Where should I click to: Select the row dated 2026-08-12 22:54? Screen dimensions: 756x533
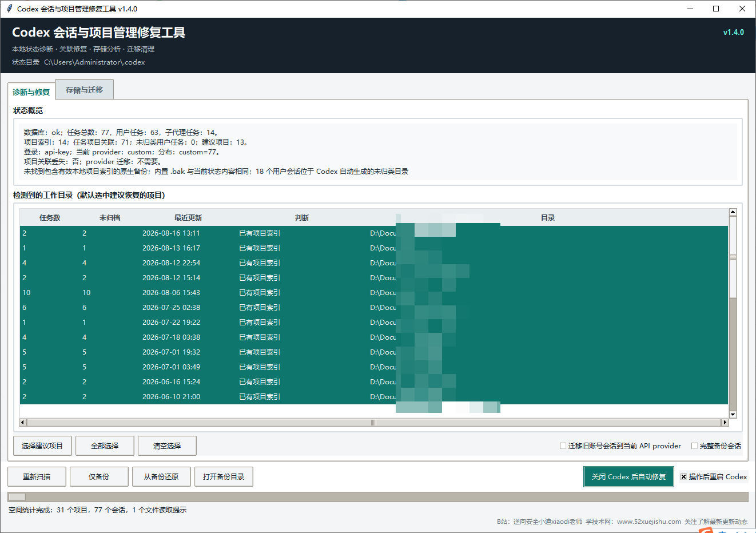click(x=374, y=263)
